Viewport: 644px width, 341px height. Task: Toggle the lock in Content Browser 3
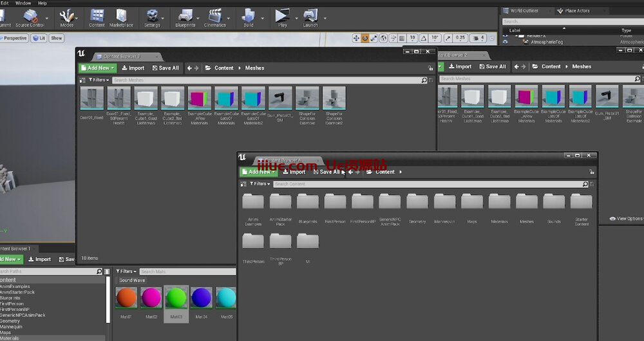430,68
